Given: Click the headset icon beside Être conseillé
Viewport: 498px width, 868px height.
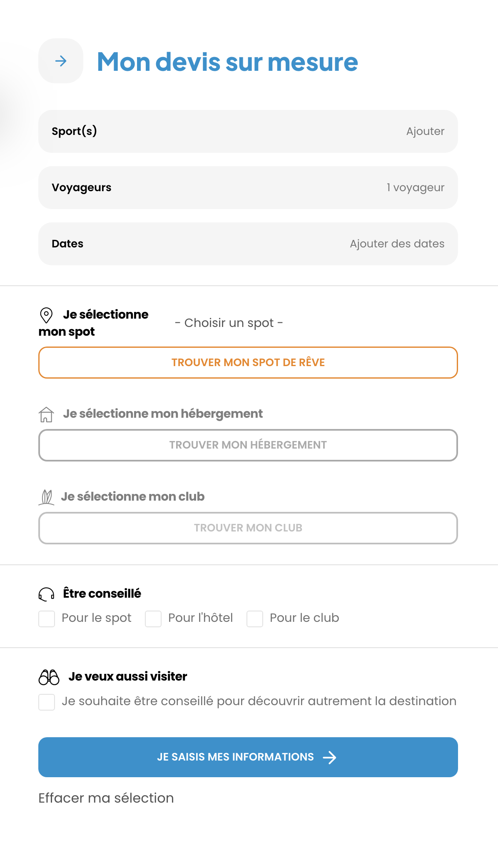Looking at the screenshot, I should coord(46,594).
